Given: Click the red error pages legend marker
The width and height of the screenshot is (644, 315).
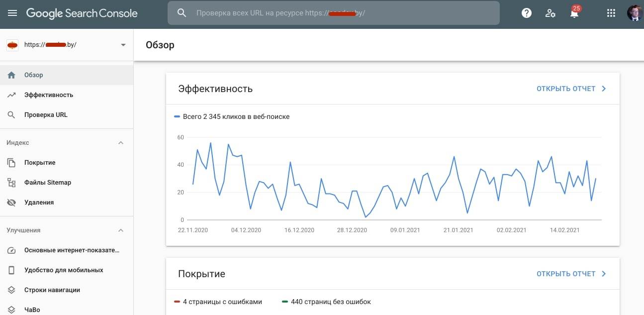Looking at the screenshot, I should pos(177,302).
